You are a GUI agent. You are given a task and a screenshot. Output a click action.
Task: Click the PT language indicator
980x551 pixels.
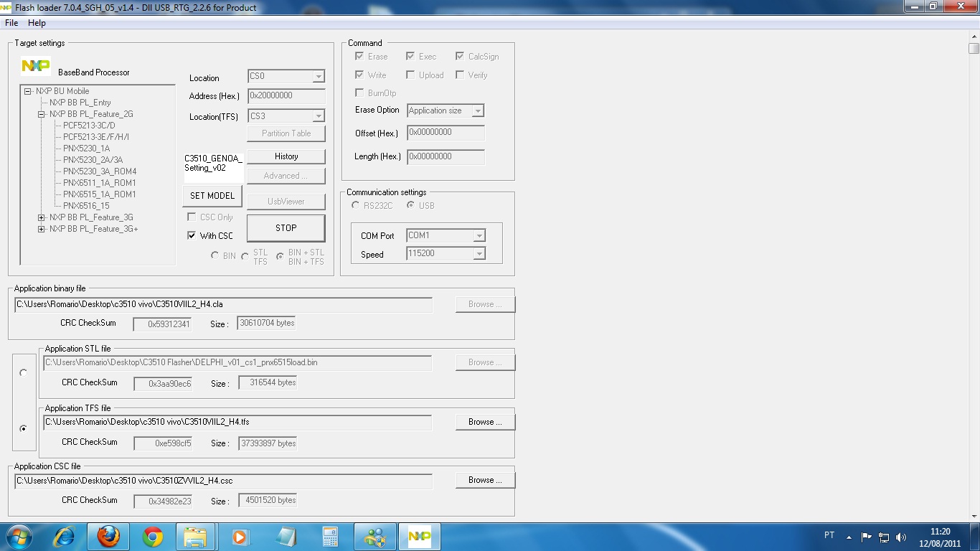(829, 536)
